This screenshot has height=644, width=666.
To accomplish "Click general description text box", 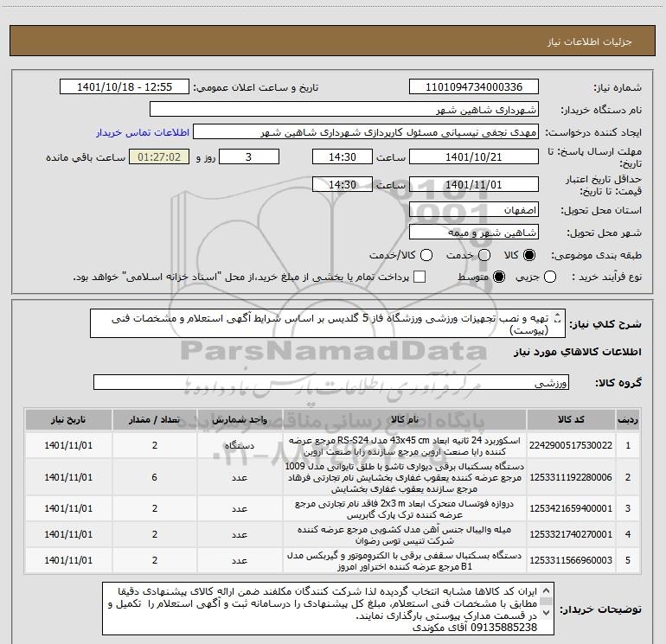I will (x=328, y=323).
